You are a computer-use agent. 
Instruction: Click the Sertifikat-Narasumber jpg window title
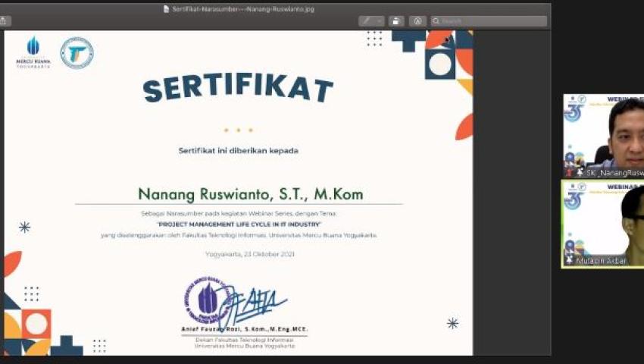[x=243, y=8]
